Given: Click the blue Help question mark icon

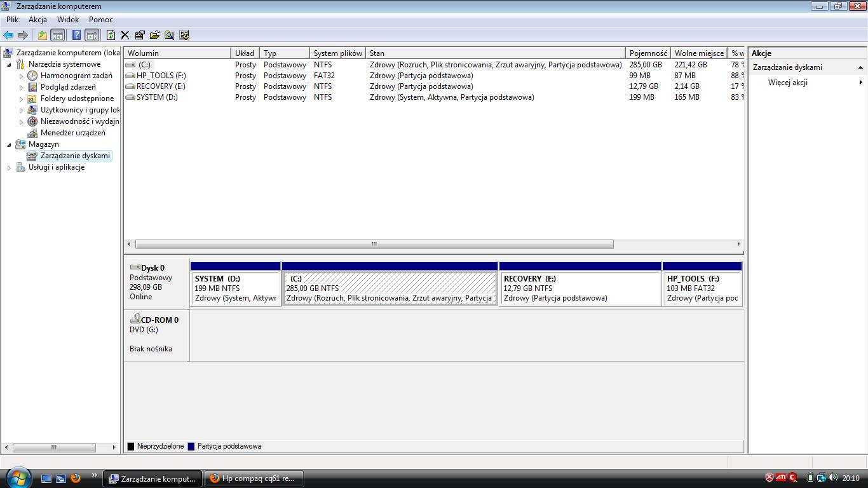Looking at the screenshot, I should pyautogui.click(x=77, y=36).
